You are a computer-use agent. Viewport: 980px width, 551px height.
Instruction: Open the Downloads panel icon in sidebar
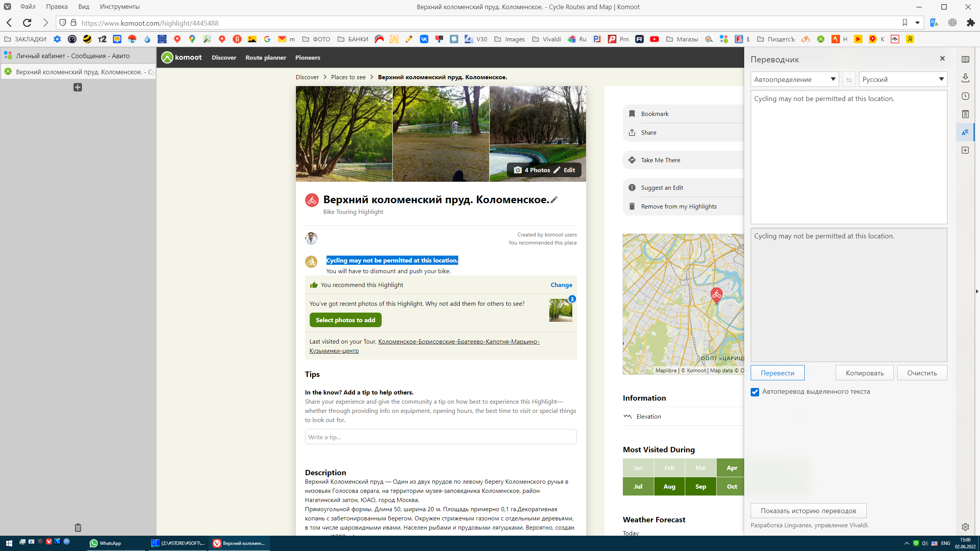point(965,78)
